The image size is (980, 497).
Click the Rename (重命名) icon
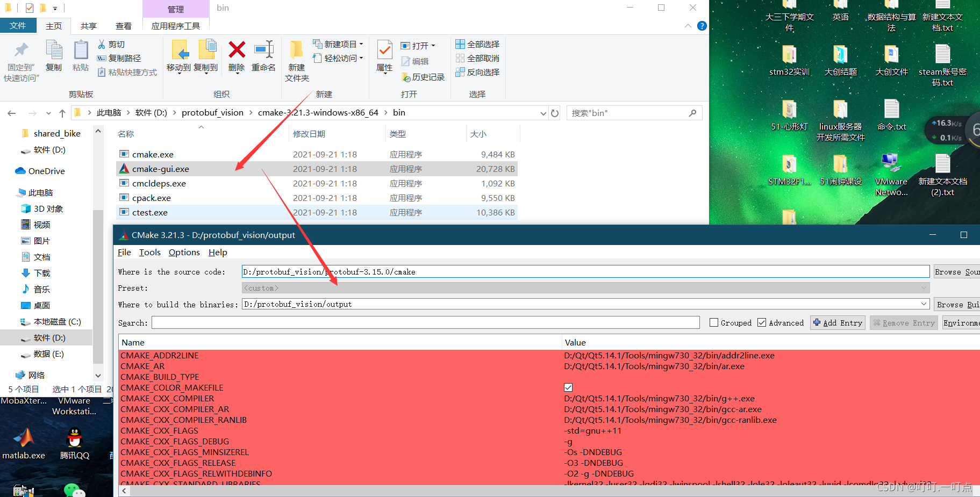pyautogui.click(x=264, y=49)
